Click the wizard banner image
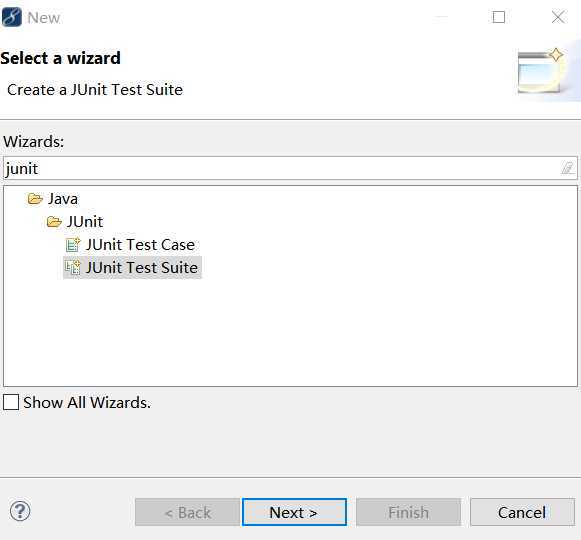The height and width of the screenshot is (540, 581). pyautogui.click(x=542, y=71)
